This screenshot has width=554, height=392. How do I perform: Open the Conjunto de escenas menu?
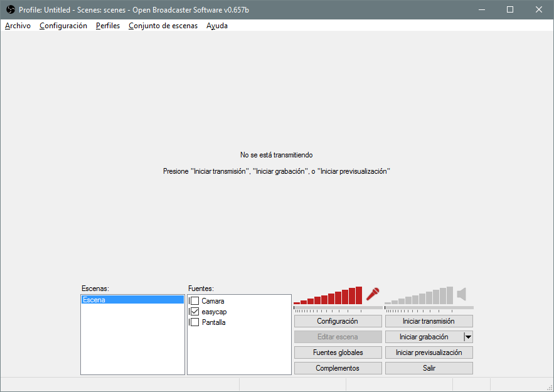pos(163,26)
